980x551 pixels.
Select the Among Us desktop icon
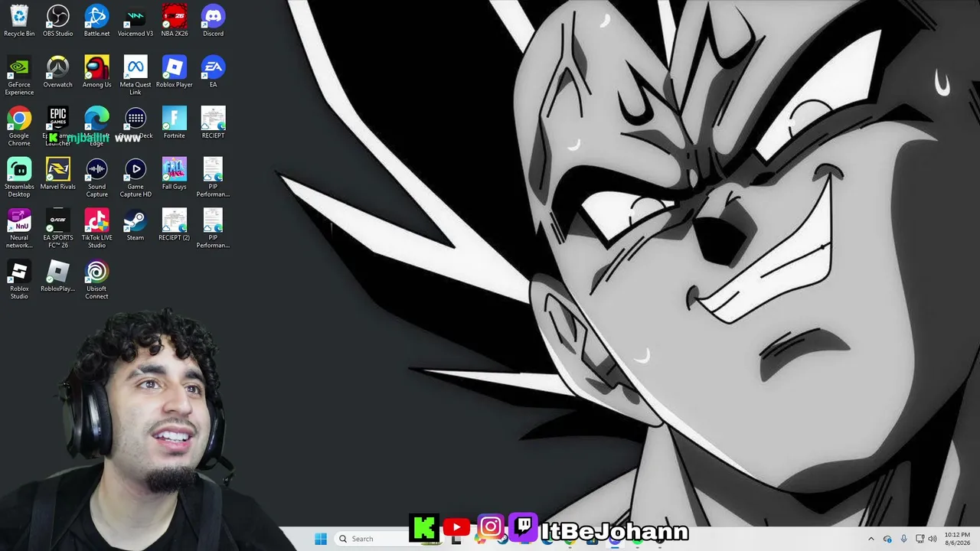(x=96, y=72)
